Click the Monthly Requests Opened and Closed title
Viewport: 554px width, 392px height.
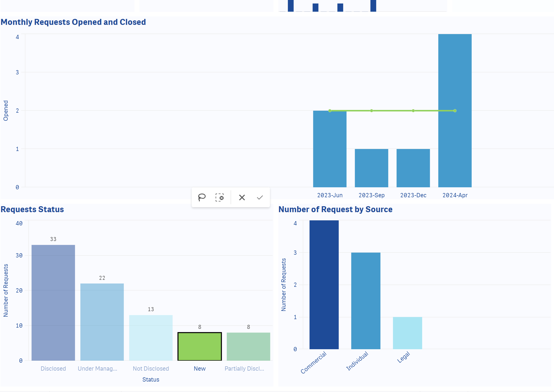(x=73, y=22)
